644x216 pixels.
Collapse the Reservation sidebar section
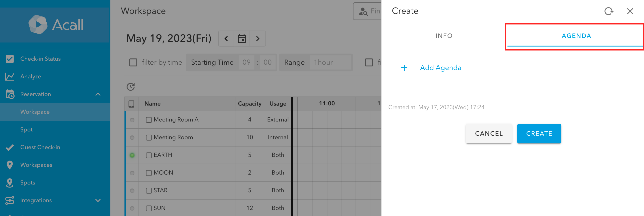tap(98, 94)
